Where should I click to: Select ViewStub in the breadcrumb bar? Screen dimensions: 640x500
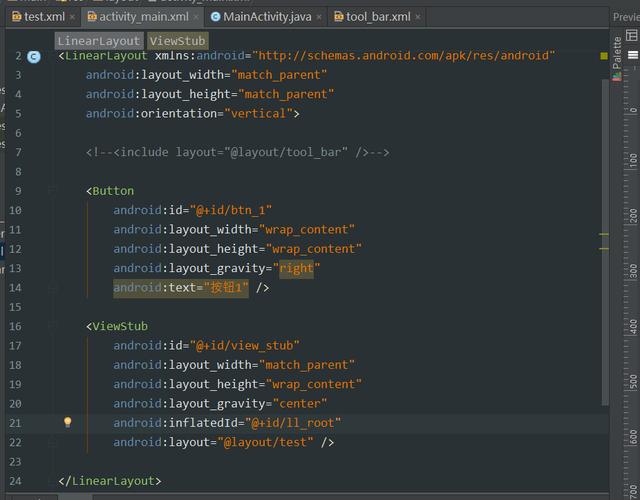[x=176, y=40]
